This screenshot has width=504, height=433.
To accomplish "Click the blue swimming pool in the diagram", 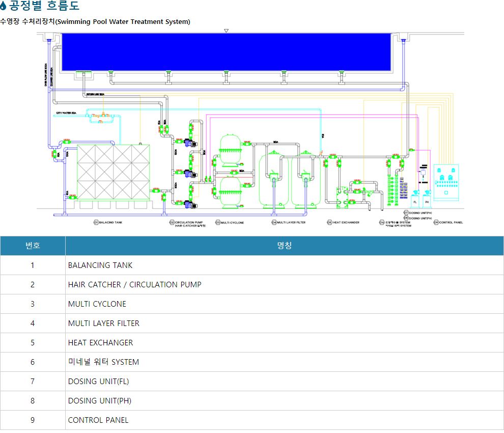I will pyautogui.click(x=226, y=52).
